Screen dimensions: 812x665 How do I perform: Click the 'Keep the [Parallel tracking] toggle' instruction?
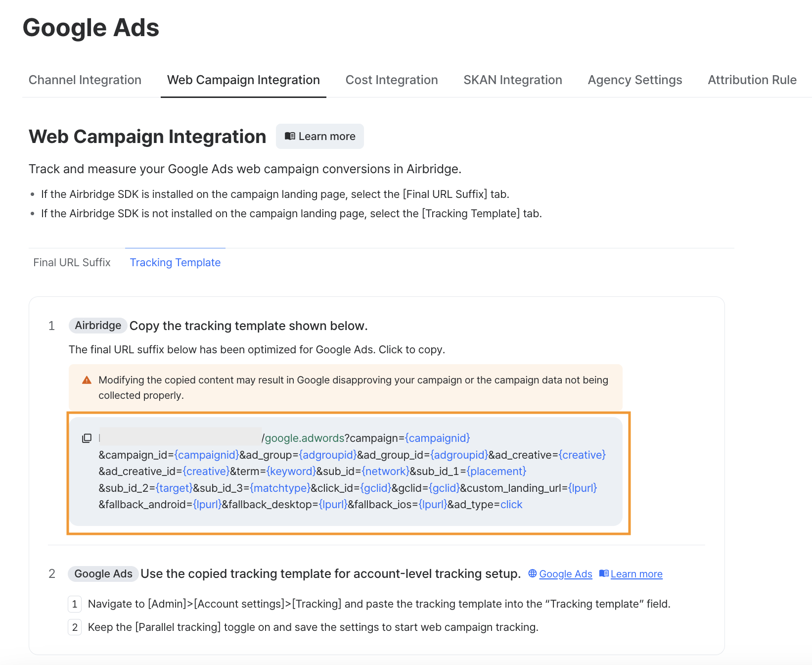[313, 627]
